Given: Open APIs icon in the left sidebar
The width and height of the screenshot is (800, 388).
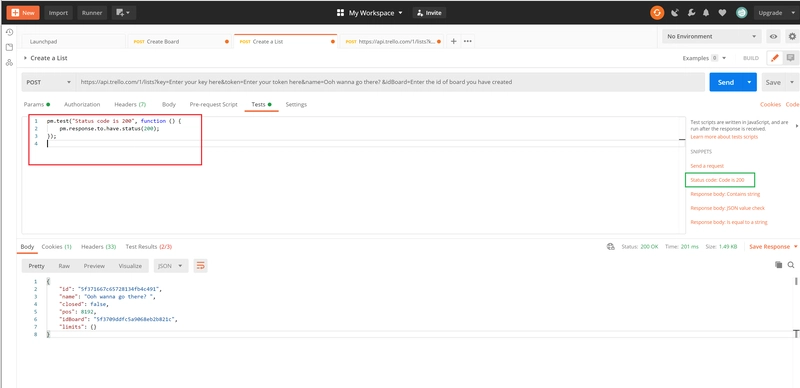Looking at the screenshot, I should pyautogui.click(x=9, y=63).
